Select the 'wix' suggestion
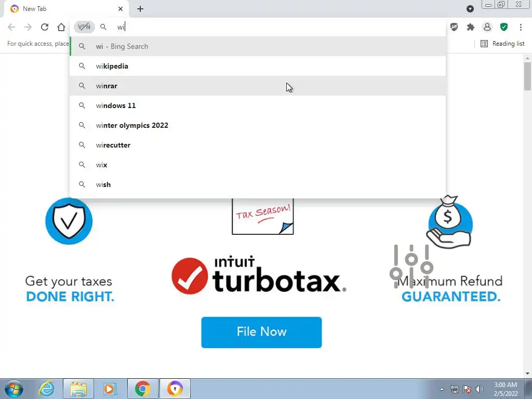The height and width of the screenshot is (399, 532). point(258,165)
